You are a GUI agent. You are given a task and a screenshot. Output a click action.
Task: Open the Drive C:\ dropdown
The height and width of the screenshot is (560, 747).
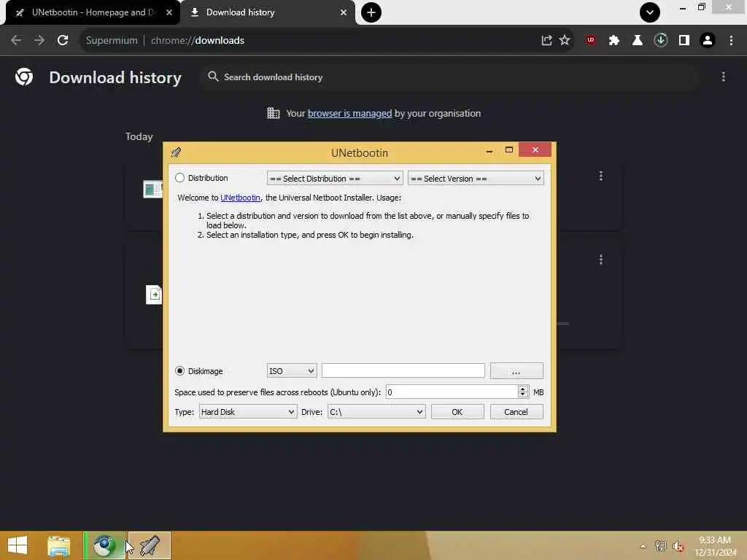[x=376, y=412]
